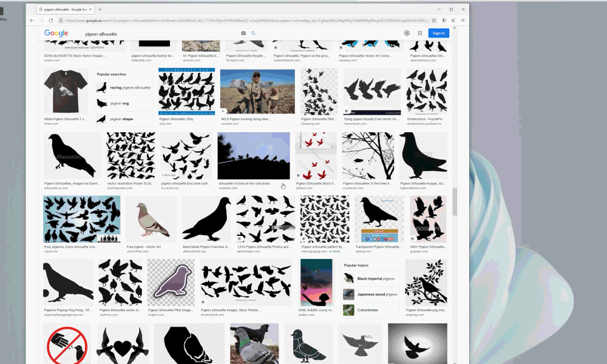Image resolution: width=607 pixels, height=364 pixels.
Task: Click the padlock site info icon
Action: pos(61,21)
